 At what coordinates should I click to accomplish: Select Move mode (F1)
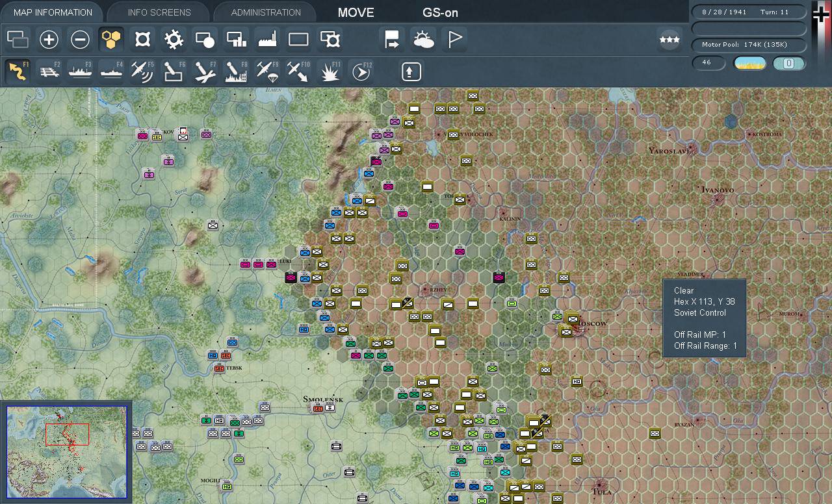click(18, 71)
